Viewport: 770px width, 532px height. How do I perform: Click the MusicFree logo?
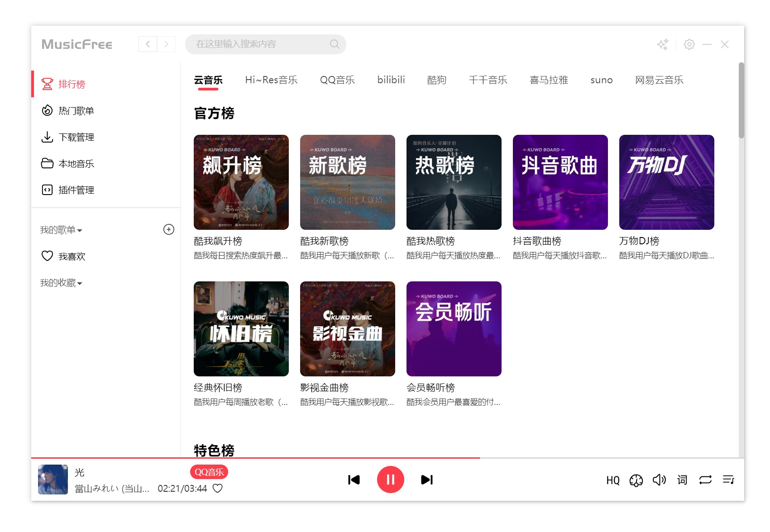(77, 44)
